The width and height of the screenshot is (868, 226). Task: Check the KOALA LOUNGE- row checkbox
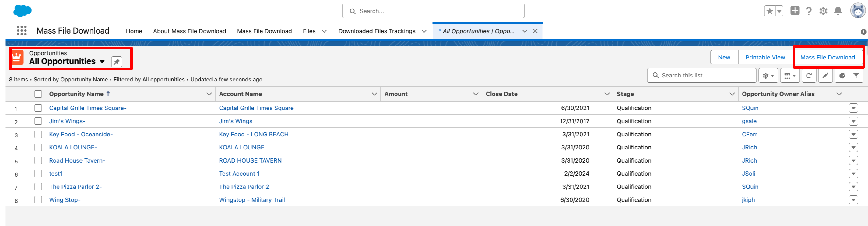38,147
